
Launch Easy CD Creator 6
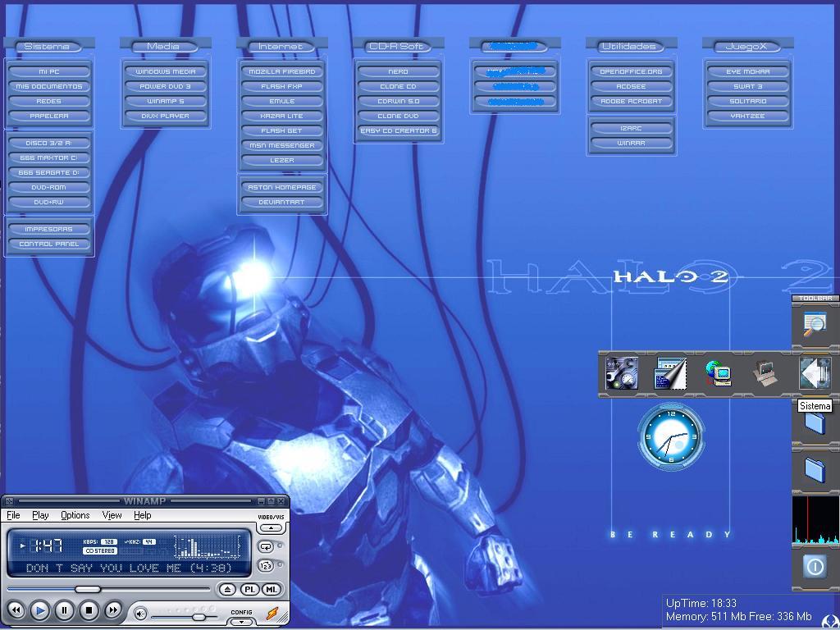(x=398, y=130)
